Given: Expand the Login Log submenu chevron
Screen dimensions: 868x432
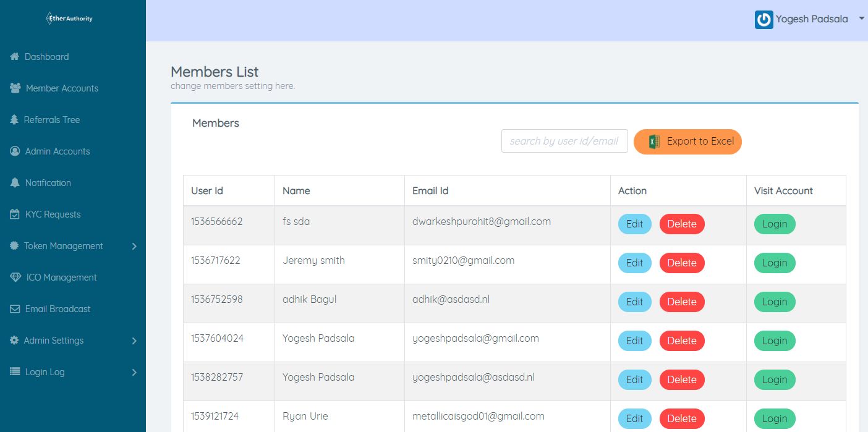Looking at the screenshot, I should (x=134, y=373).
